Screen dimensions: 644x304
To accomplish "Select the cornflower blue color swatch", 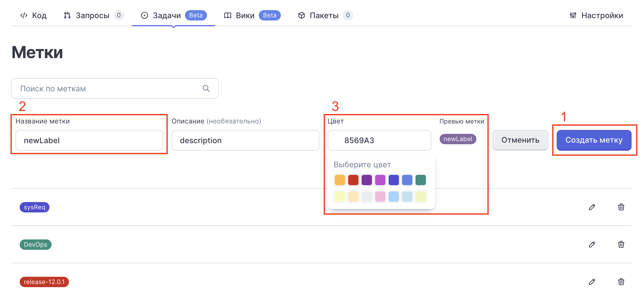I will click(407, 180).
